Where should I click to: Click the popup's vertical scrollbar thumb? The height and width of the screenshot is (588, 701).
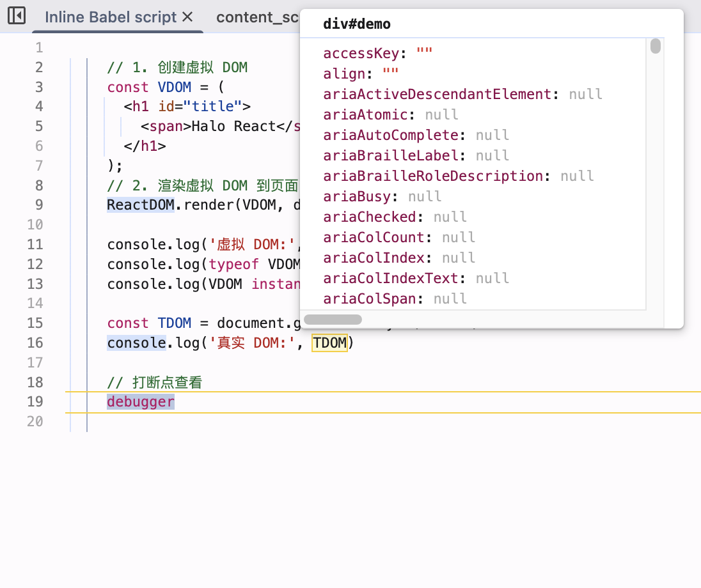click(655, 47)
